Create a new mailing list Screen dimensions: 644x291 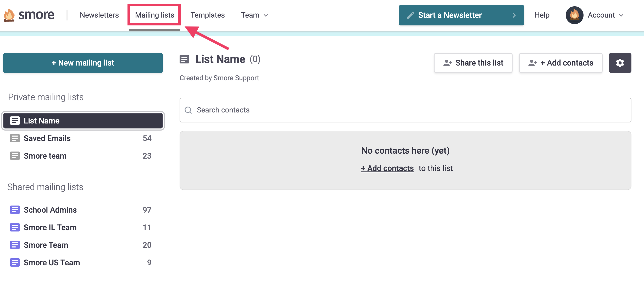click(83, 63)
